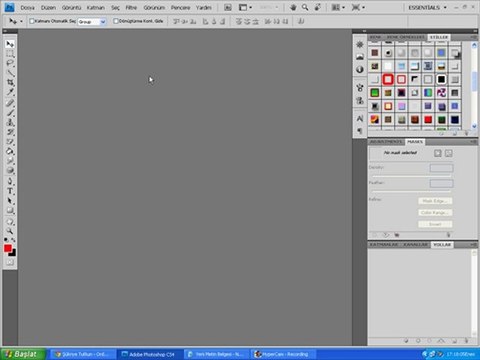The width and height of the screenshot is (480, 360).
Task: Switch to the Adjustments tab
Action: point(386,142)
